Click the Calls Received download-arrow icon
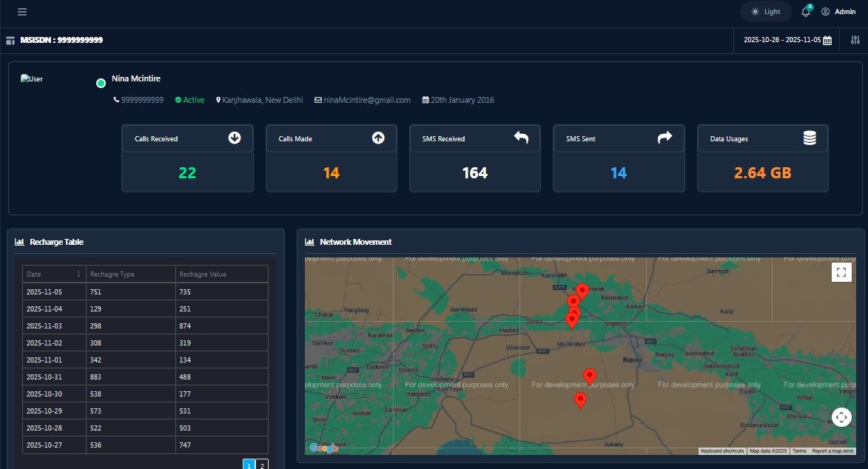Image resolution: width=868 pixels, height=469 pixels. (x=233, y=138)
